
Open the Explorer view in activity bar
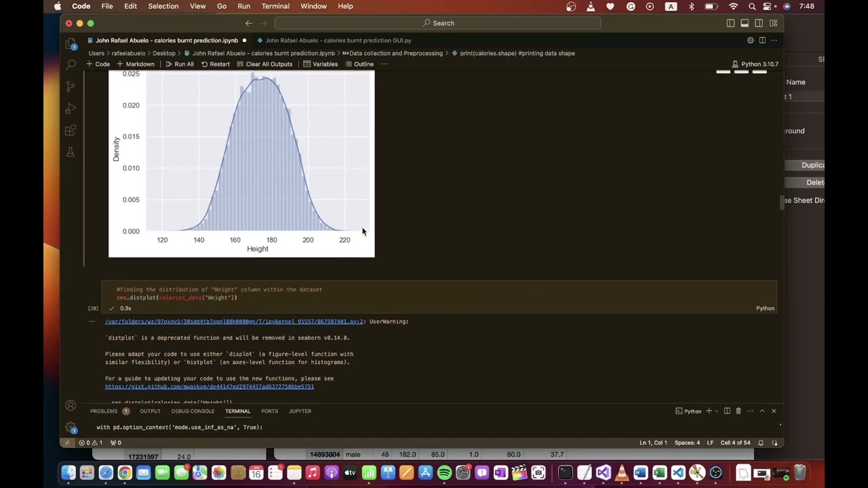(x=71, y=44)
